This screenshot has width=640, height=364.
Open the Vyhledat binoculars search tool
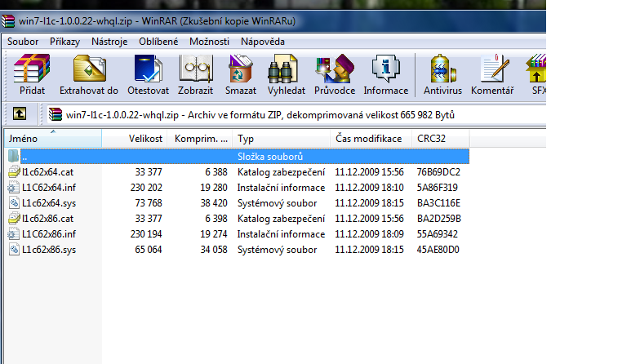click(x=282, y=69)
